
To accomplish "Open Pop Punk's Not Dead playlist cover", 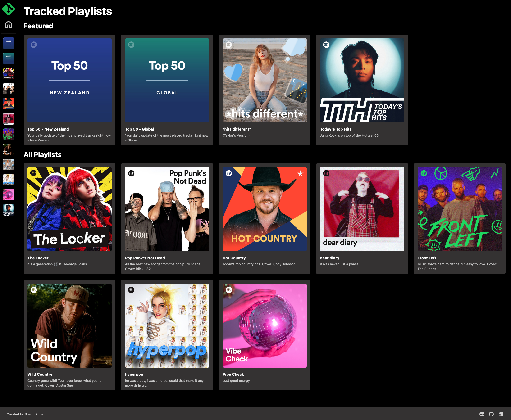I will (167, 209).
